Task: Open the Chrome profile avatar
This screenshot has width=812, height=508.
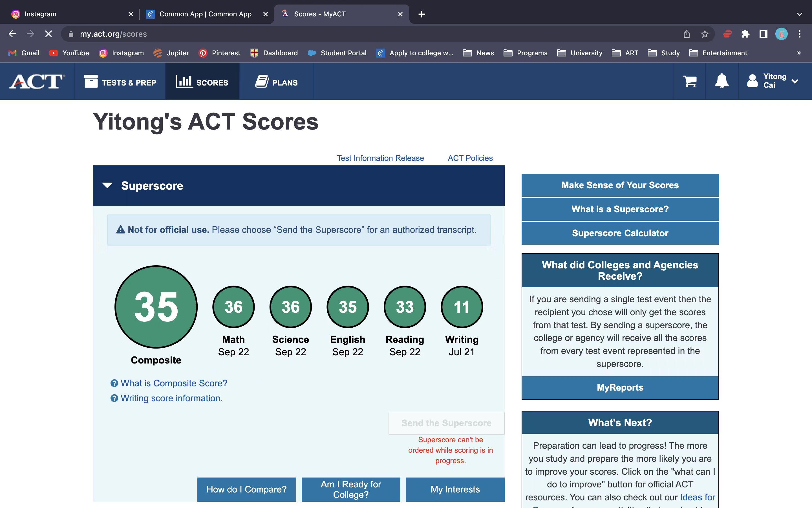Action: [x=782, y=34]
